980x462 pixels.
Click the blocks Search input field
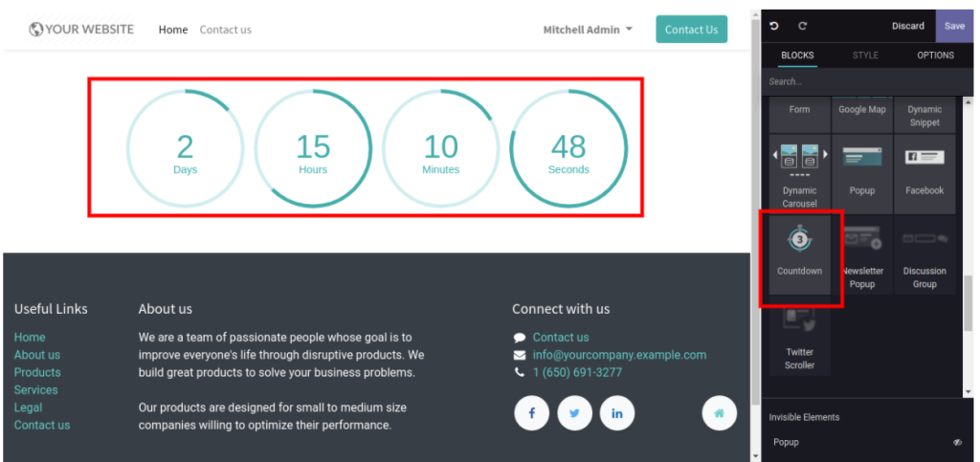(867, 82)
